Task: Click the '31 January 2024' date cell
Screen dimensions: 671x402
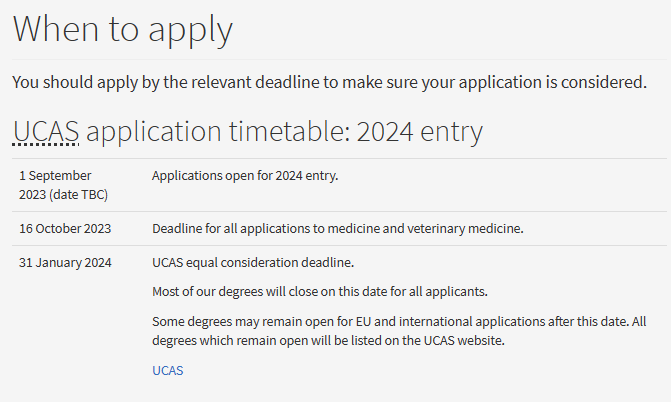Action: pos(65,262)
